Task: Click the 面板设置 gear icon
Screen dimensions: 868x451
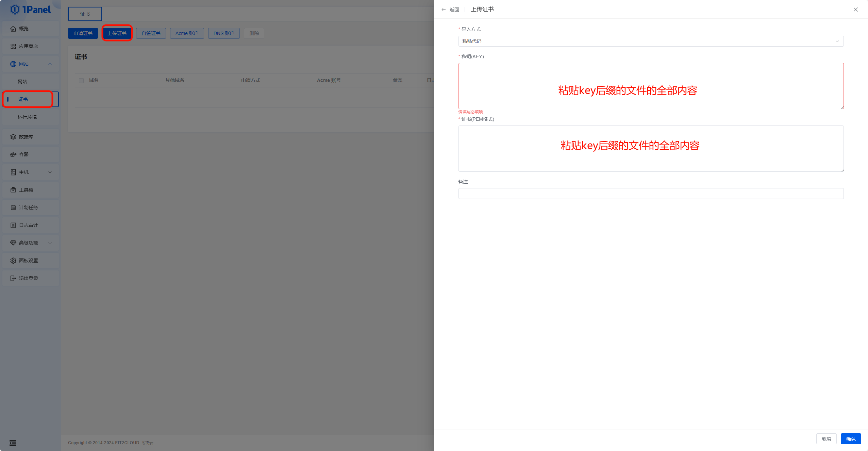Action: (x=13, y=261)
